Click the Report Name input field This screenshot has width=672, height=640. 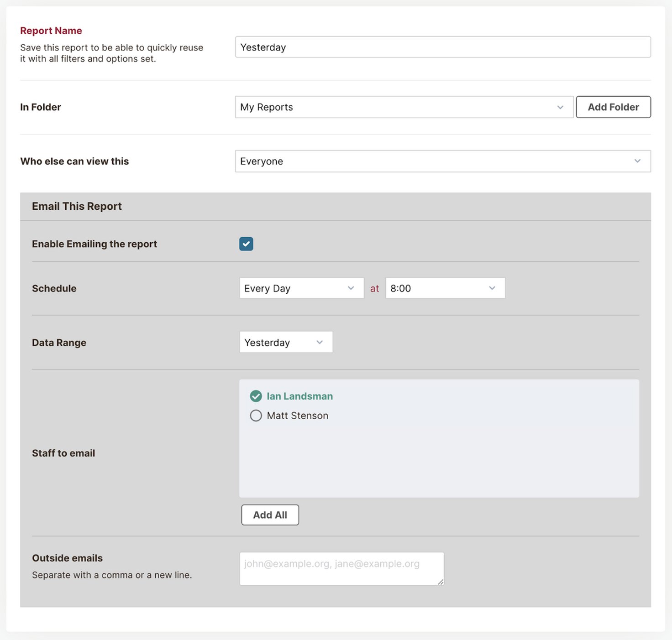(443, 47)
